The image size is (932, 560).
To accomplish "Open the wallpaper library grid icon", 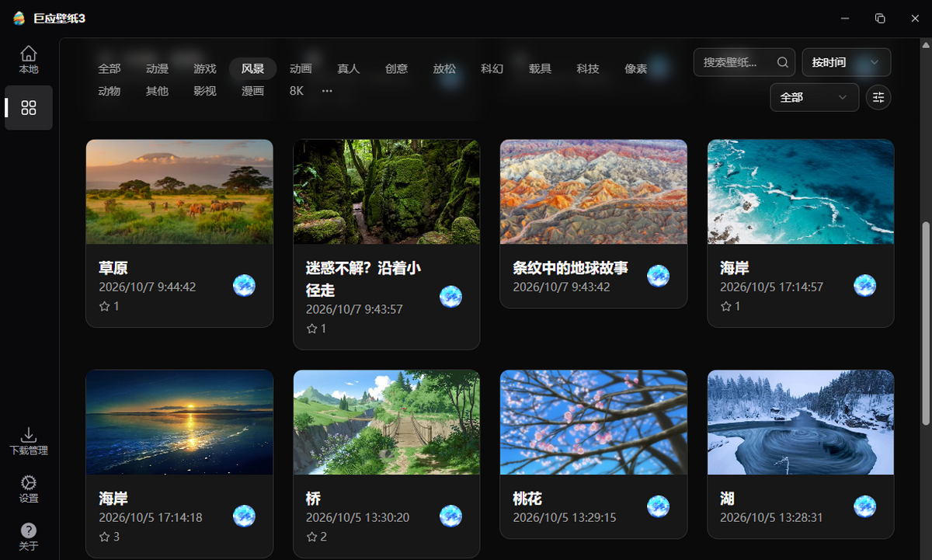I will coord(29,108).
